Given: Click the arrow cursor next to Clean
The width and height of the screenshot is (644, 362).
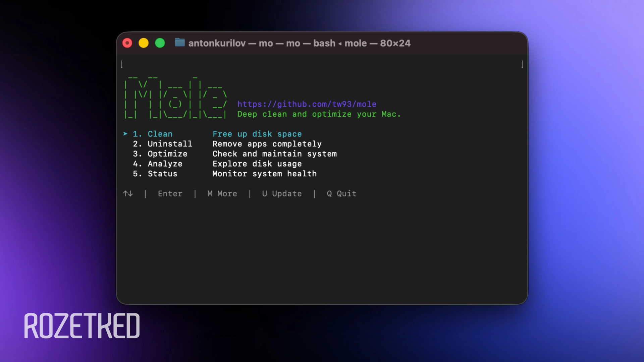Looking at the screenshot, I should point(125,134).
